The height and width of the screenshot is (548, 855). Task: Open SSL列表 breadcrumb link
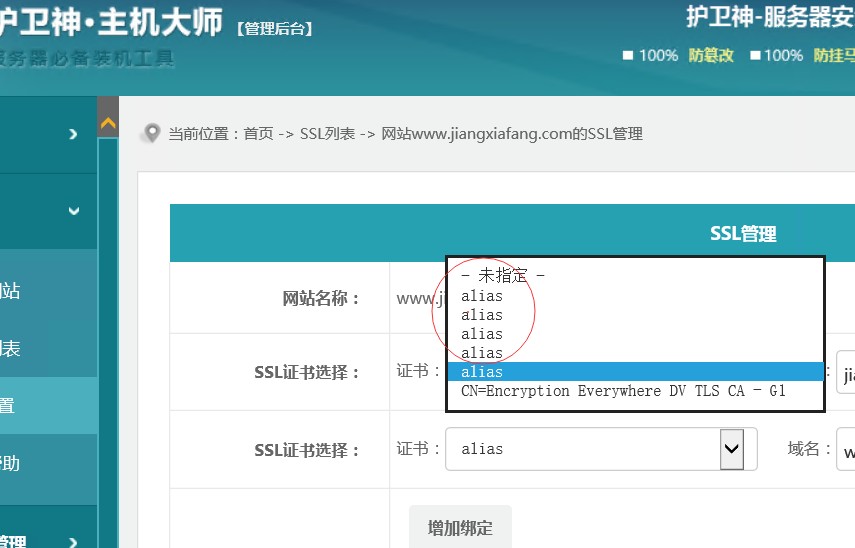click(x=327, y=133)
